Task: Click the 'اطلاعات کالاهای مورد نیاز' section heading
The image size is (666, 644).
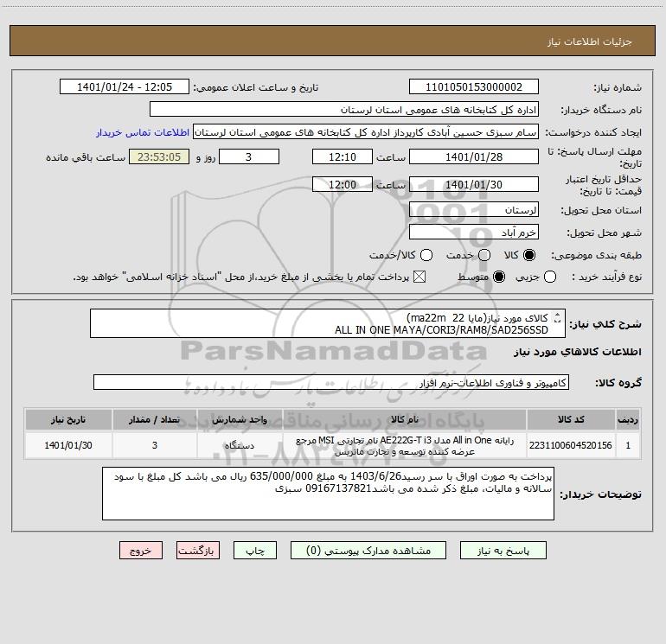Action: click(578, 352)
